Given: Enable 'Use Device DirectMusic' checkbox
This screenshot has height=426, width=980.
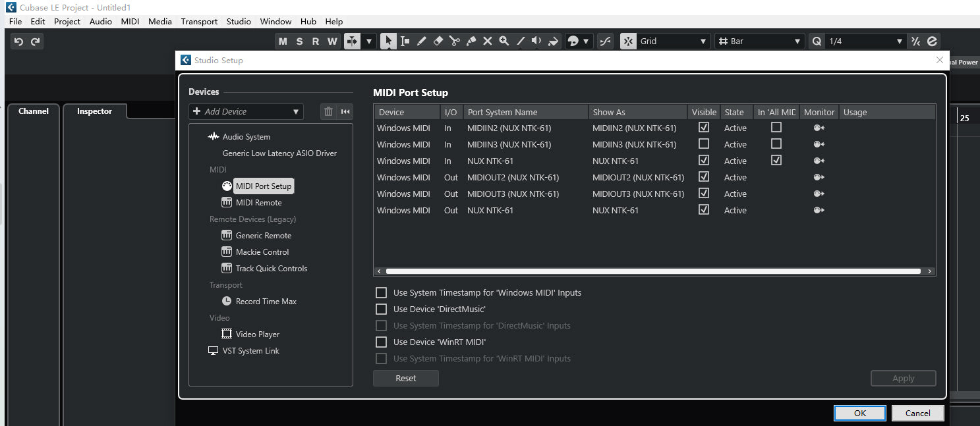Looking at the screenshot, I should coord(381,309).
